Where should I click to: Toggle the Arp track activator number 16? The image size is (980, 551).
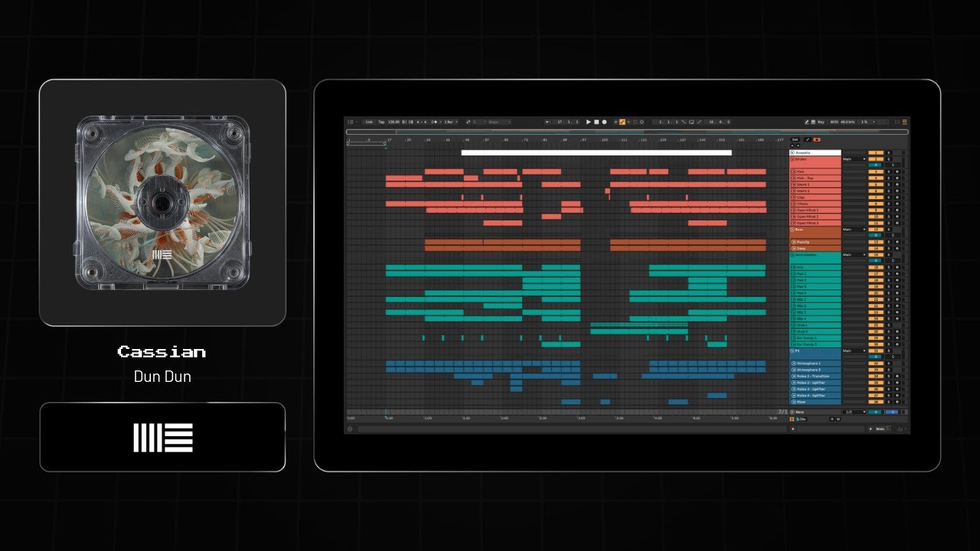tap(876, 267)
